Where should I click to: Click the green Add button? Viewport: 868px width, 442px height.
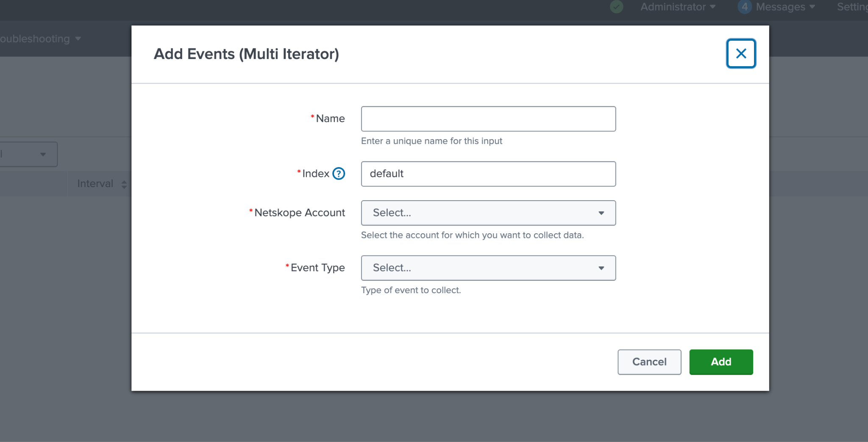[x=721, y=362]
